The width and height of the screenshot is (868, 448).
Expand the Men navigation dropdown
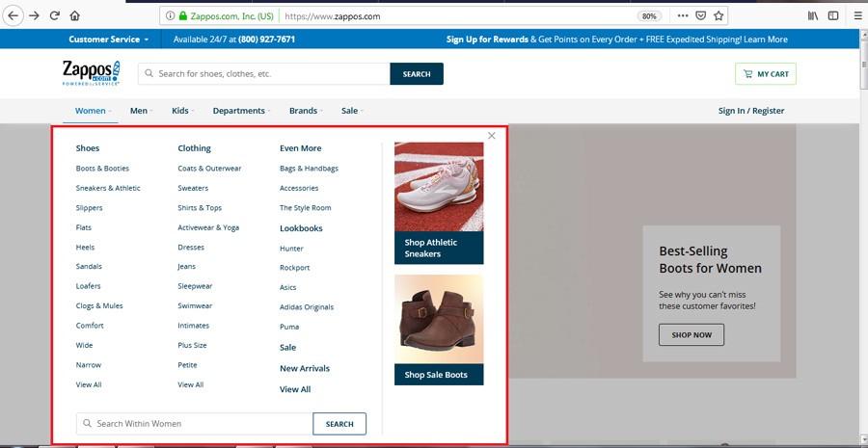click(142, 111)
